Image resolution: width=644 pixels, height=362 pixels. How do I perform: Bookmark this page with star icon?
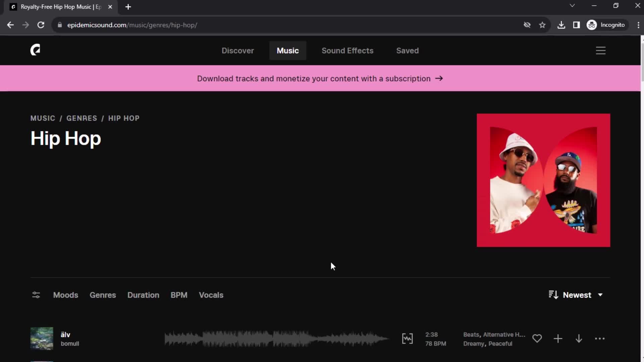tap(542, 25)
